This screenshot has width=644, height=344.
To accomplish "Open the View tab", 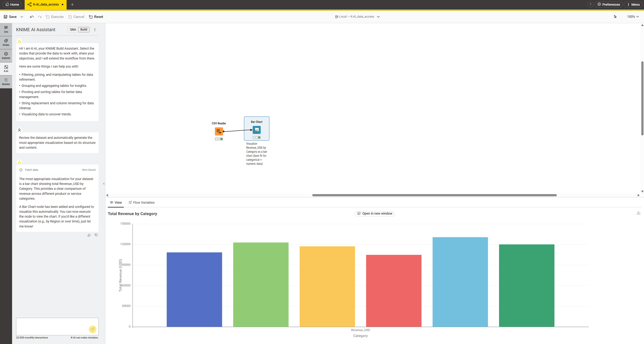I will (116, 203).
